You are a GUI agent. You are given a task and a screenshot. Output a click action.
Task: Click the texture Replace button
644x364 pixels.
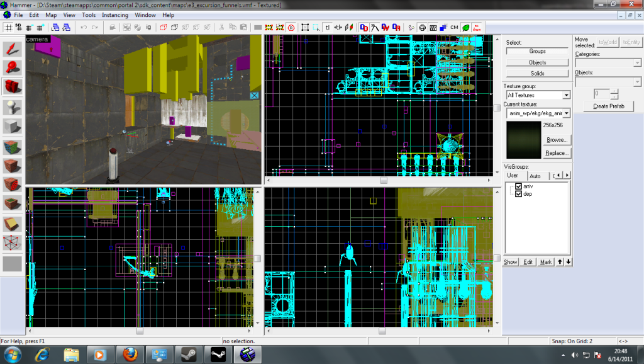[557, 153]
